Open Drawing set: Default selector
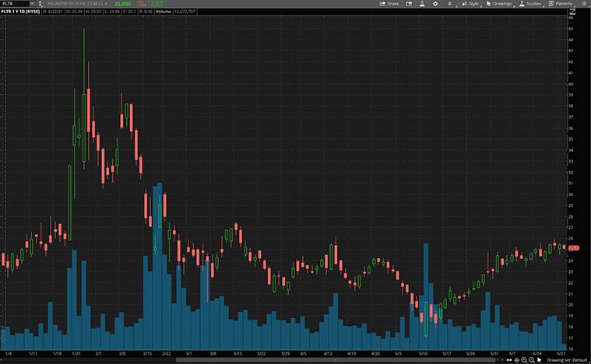 tap(565, 360)
